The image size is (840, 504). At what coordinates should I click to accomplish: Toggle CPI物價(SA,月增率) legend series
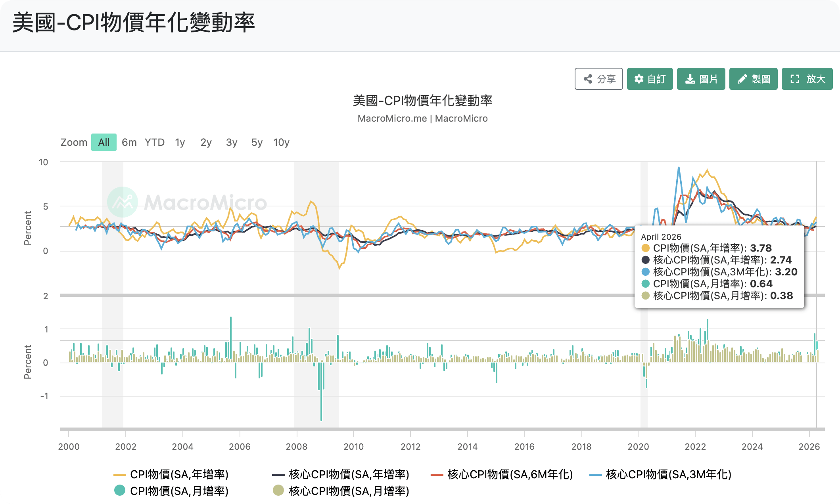click(x=171, y=491)
